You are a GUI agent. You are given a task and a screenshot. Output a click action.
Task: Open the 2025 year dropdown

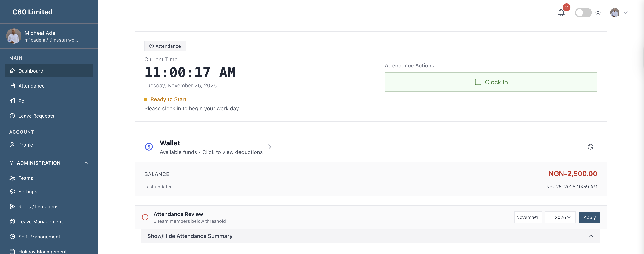[x=560, y=217]
